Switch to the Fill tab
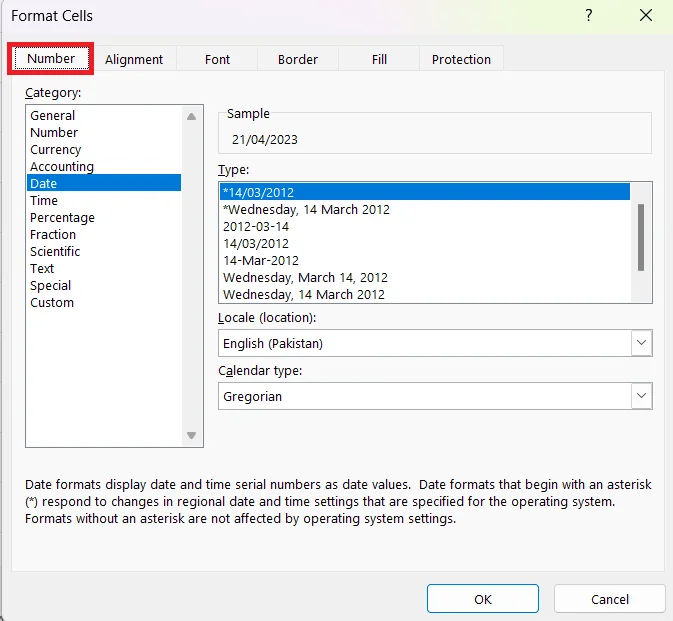This screenshot has height=621, width=673. 379,59
